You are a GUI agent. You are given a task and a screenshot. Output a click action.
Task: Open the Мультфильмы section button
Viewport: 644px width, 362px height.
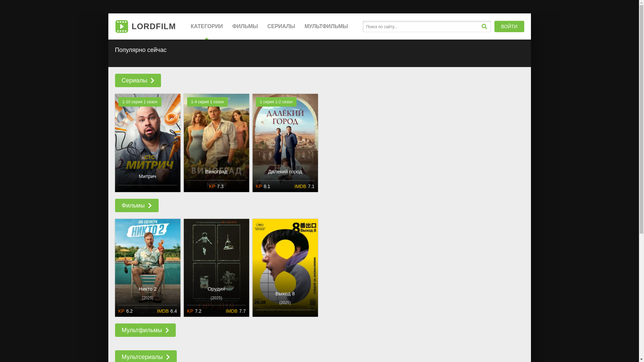145,330
